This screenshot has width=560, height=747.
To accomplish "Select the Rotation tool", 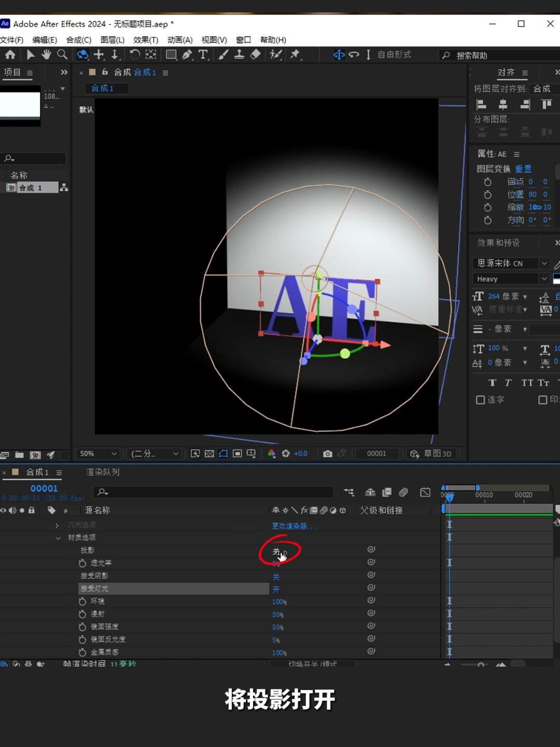I will [x=135, y=54].
